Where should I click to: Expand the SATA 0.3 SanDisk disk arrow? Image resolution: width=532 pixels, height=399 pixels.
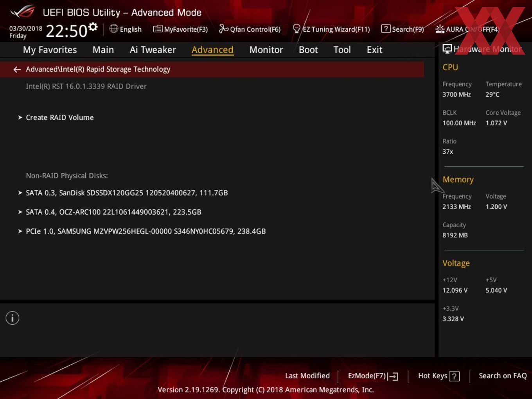[20, 193]
